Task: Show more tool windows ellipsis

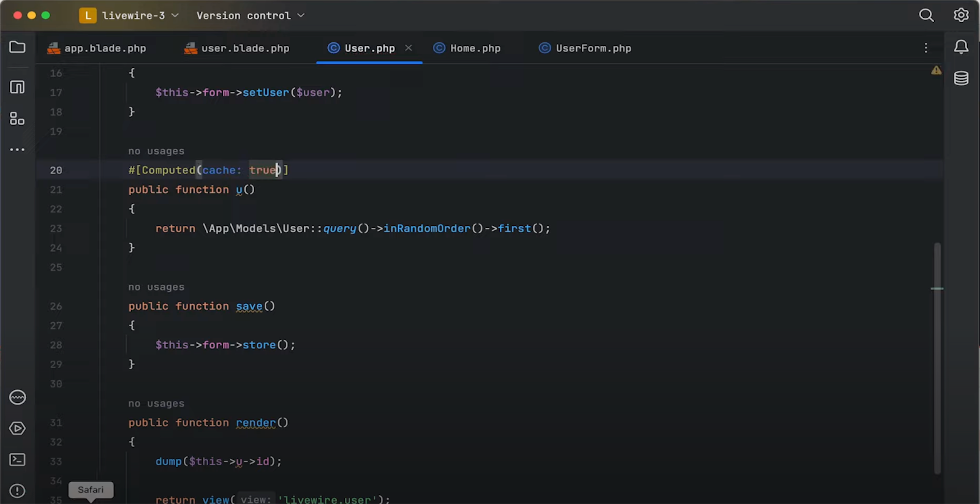Action: click(x=17, y=149)
